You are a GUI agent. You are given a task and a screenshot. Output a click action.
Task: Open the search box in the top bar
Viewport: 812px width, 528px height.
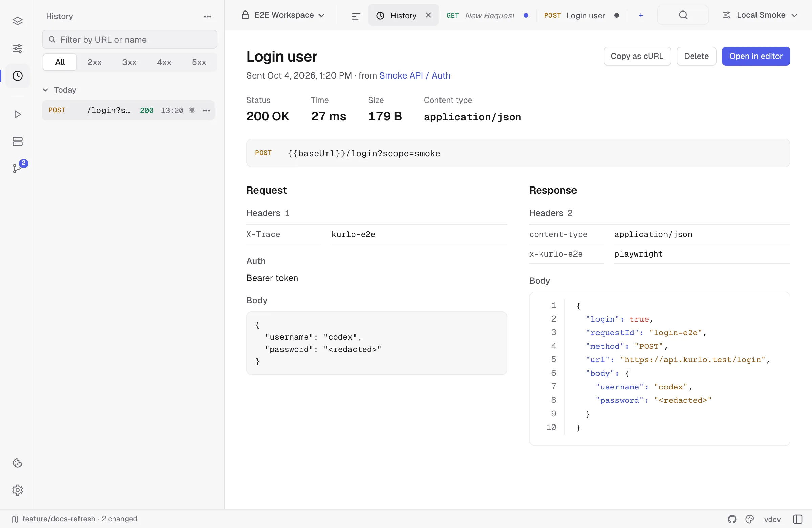[x=683, y=15]
